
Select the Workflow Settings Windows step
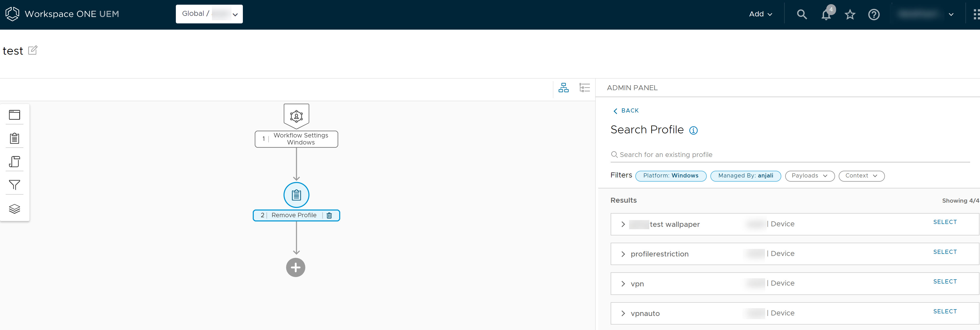296,139
